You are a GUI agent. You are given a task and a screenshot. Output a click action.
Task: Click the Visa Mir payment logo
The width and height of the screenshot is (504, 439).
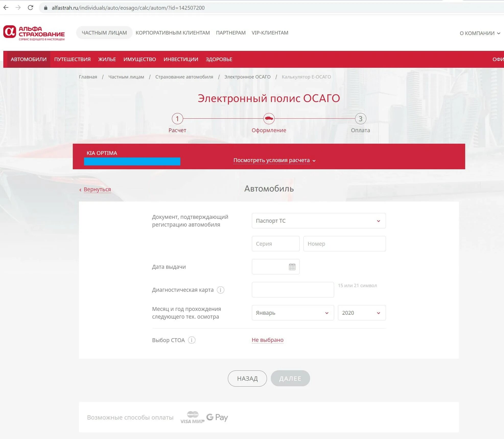click(x=192, y=418)
